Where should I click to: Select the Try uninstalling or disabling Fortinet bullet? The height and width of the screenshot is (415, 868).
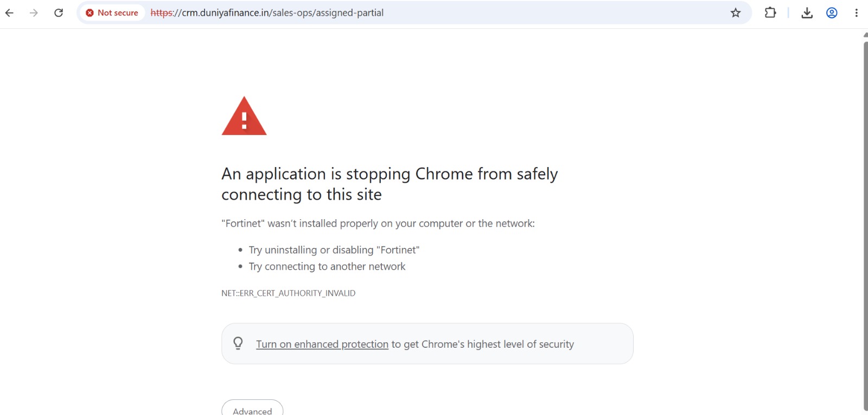334,250
